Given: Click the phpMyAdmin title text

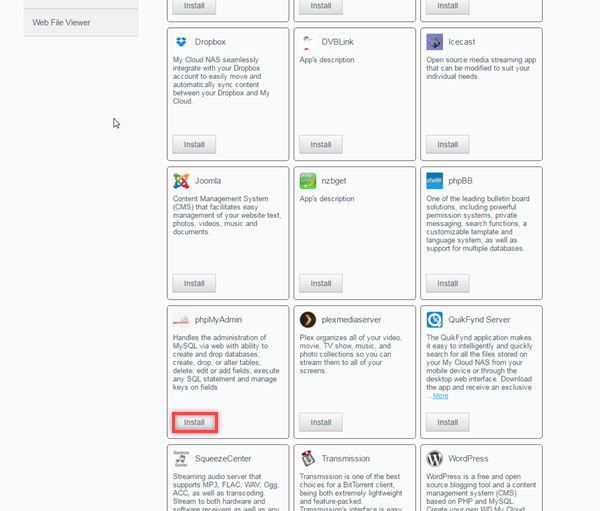Looking at the screenshot, I should pyautogui.click(x=218, y=320).
